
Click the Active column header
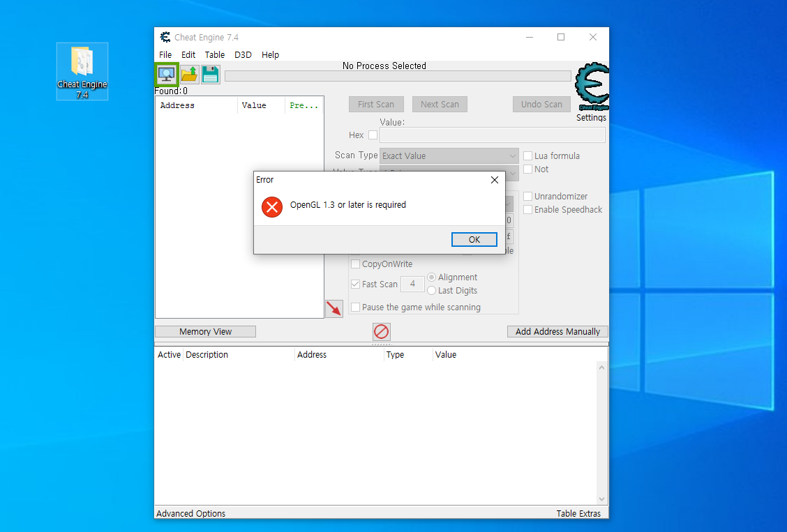pyautogui.click(x=169, y=354)
